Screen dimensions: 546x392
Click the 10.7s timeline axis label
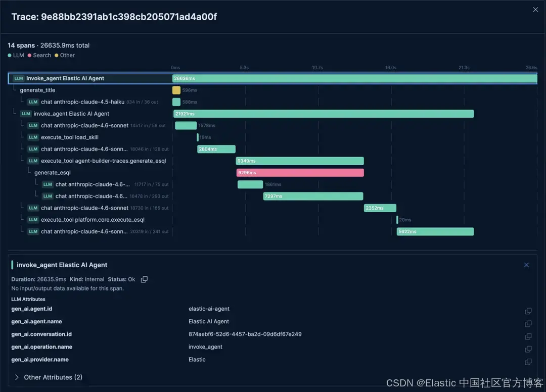(317, 68)
